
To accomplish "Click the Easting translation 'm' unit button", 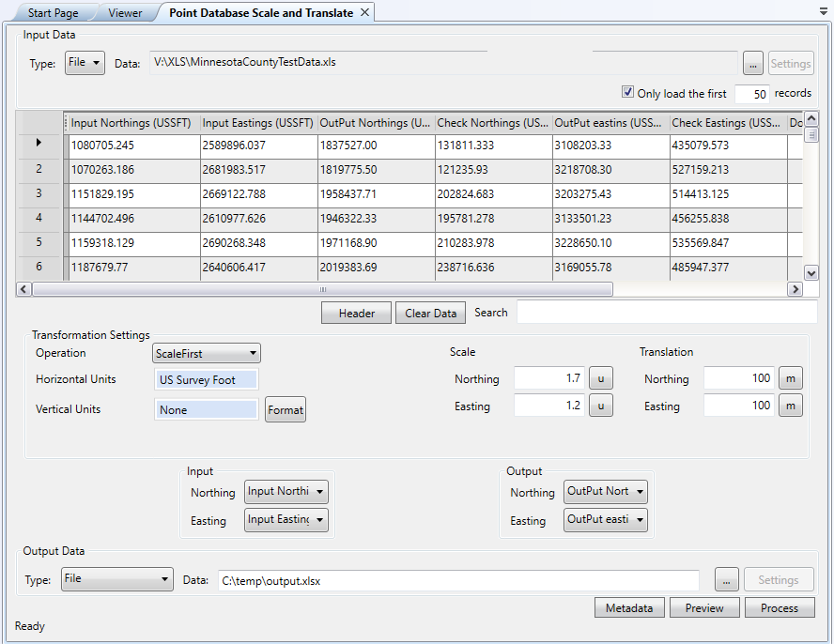I will click(791, 406).
